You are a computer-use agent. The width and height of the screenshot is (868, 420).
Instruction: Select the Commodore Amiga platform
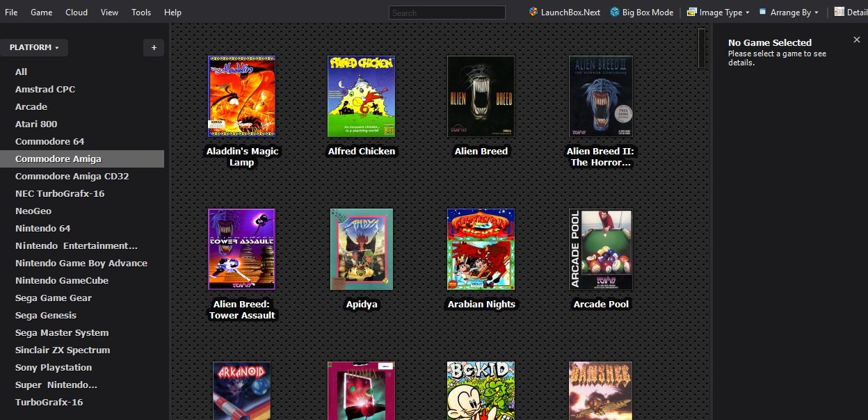82,159
